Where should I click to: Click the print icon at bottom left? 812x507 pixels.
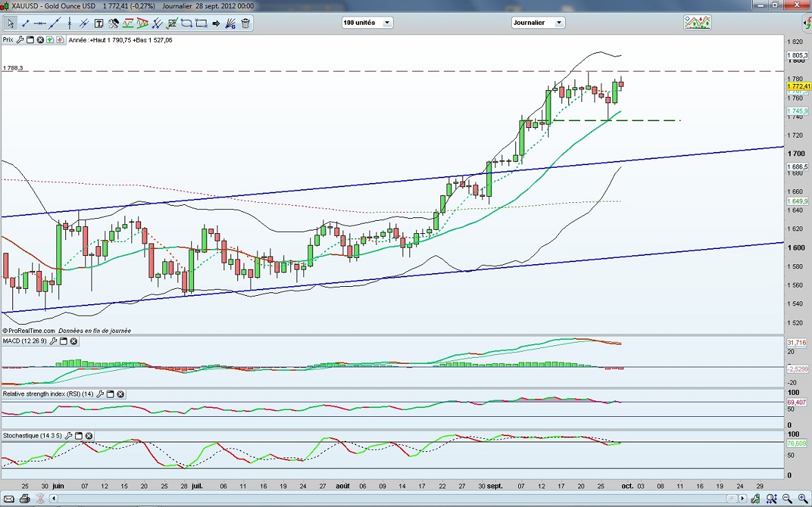pos(25,498)
